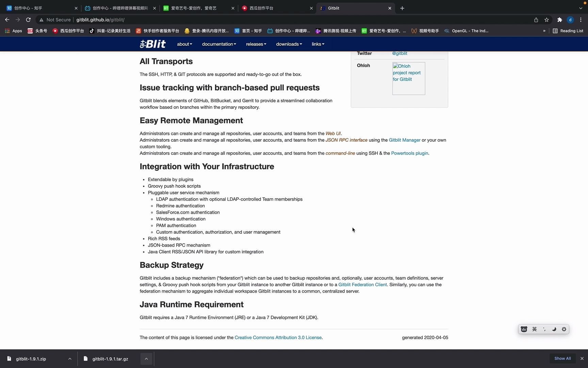Open the 腾讯微视-视频上传 bookmark
The image size is (588, 368).
(336, 31)
